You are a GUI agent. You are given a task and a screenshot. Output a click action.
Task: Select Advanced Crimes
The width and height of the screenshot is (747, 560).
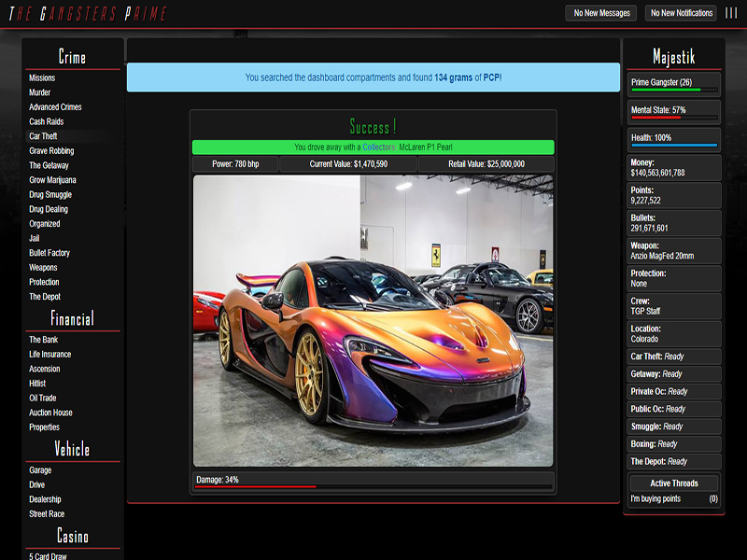click(x=55, y=107)
